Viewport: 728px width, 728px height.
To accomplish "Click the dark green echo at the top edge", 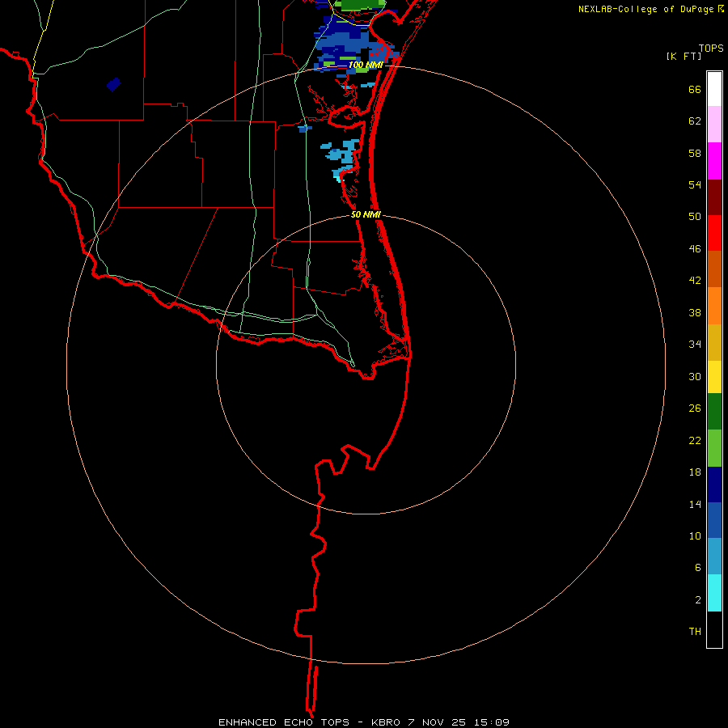I will (x=360, y=5).
